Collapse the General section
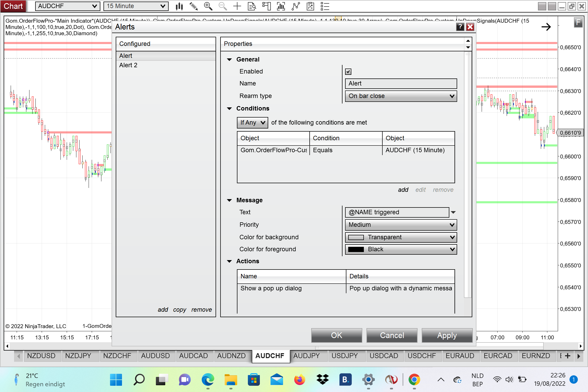588x392 pixels. click(x=229, y=59)
